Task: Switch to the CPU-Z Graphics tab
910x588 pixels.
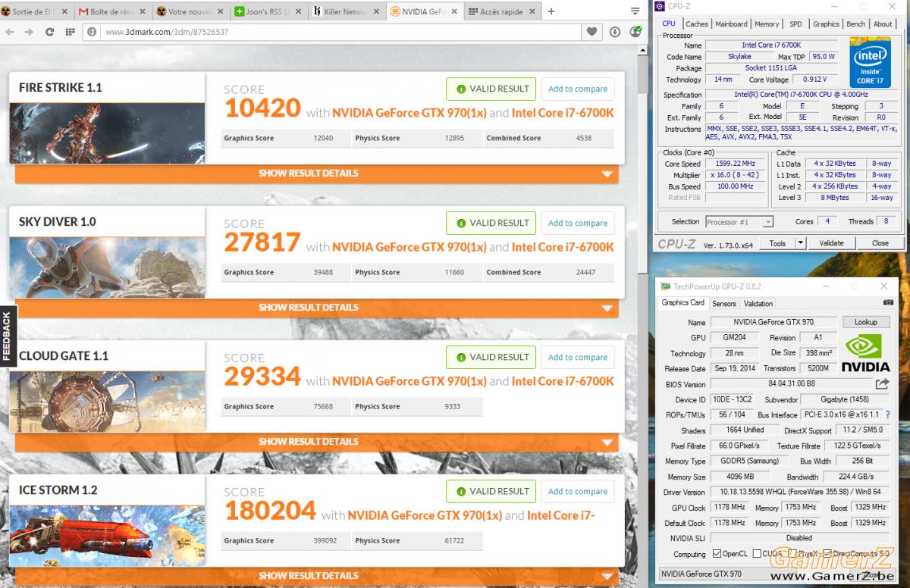Action: point(827,24)
